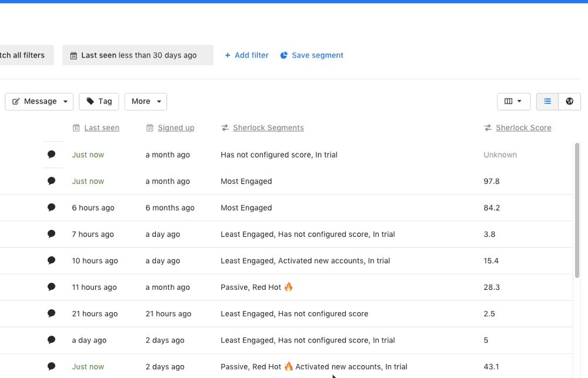Viewport: 588px width, 378px height.
Task: Switch to map view using globe icon
Action: (569, 101)
